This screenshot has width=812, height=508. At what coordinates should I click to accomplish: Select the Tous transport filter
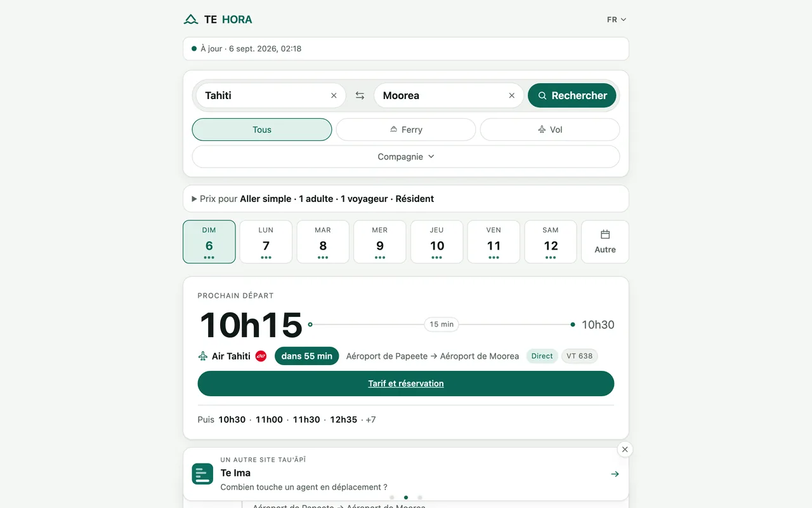(262, 130)
